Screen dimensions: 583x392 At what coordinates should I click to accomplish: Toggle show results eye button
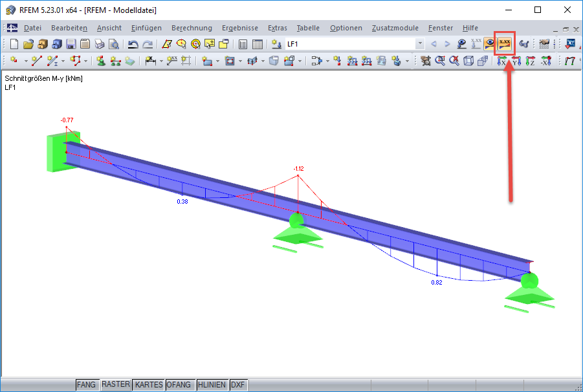(x=490, y=44)
